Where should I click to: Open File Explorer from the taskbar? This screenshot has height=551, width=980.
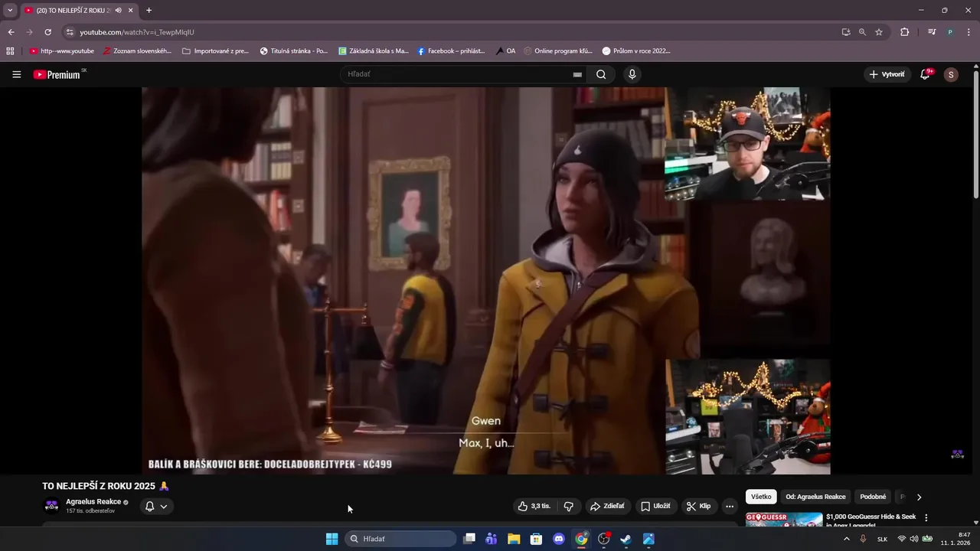[x=514, y=539]
